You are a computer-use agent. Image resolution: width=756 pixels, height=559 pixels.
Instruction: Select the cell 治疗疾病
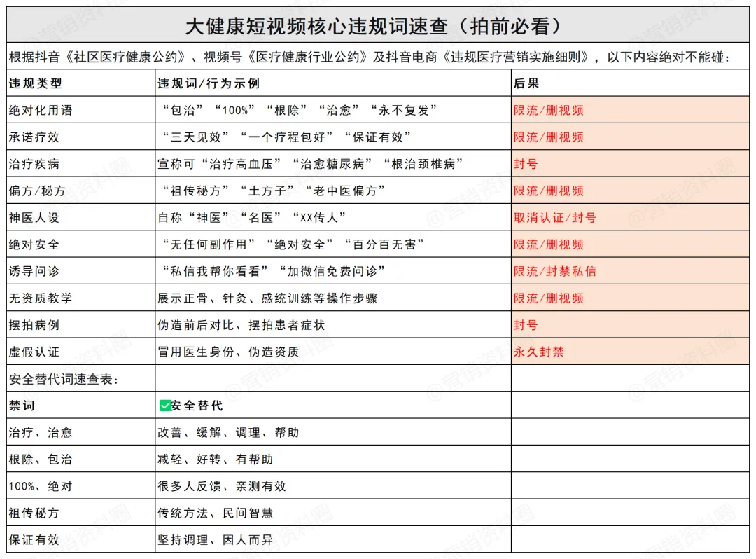tap(81, 163)
